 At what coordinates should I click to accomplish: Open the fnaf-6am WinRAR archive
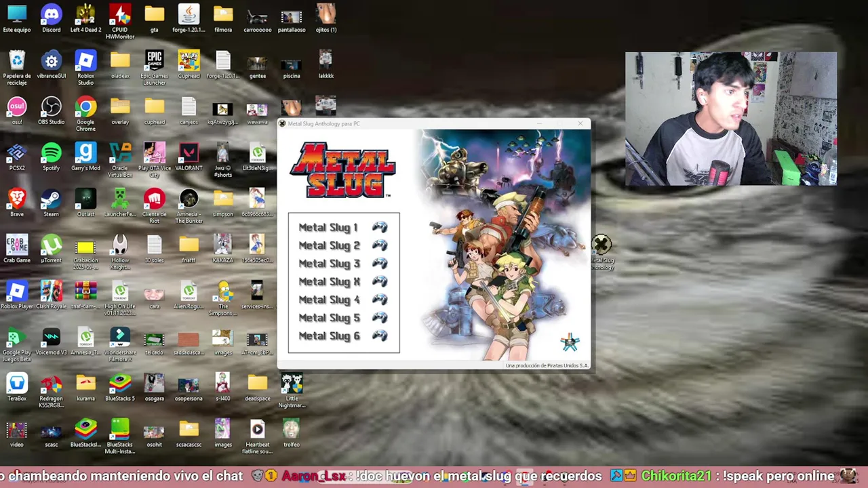(x=85, y=295)
